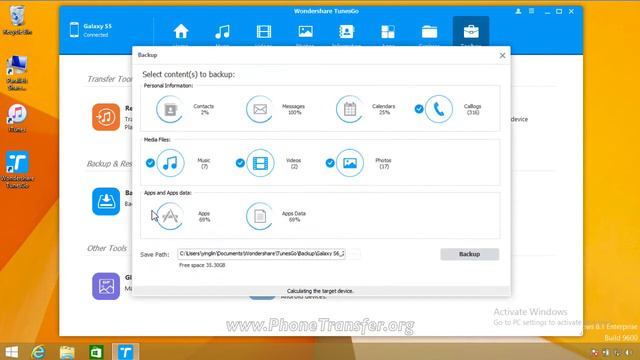Uncheck the Videos checkbox
This screenshot has width=640, height=360.
pyautogui.click(x=240, y=163)
